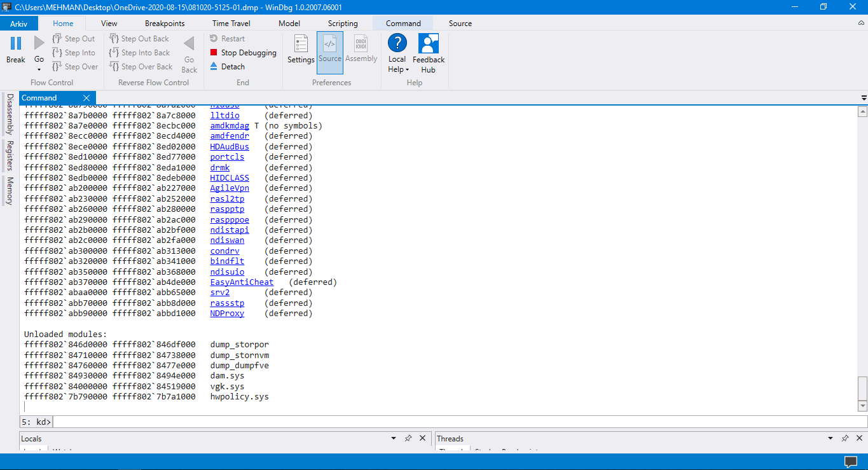Switch to the View ribbon tab
The image size is (868, 470).
pyautogui.click(x=109, y=24)
